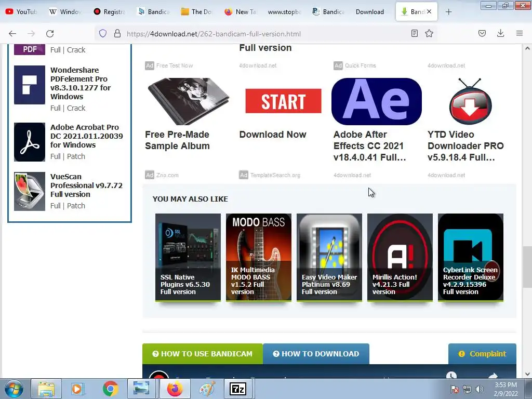Click the page vertical scrollbar thumb
Screen dimensions: 532x399
[x=527, y=267]
